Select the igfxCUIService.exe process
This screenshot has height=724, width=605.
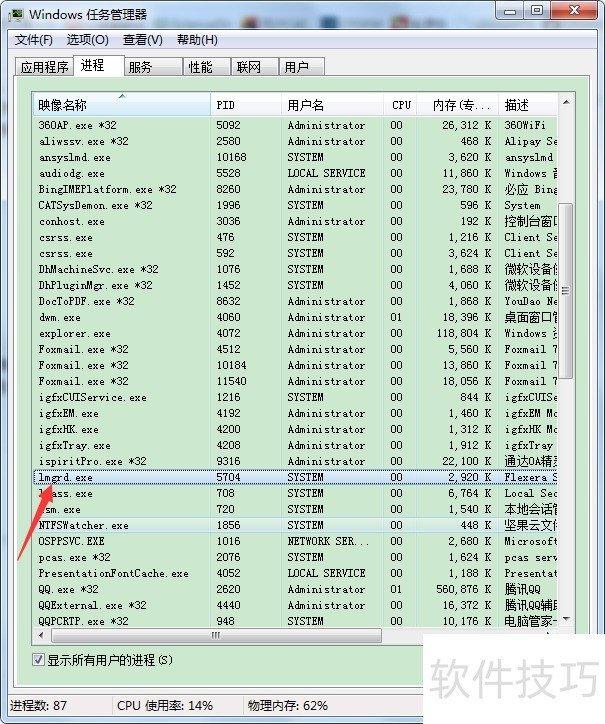(x=295, y=397)
